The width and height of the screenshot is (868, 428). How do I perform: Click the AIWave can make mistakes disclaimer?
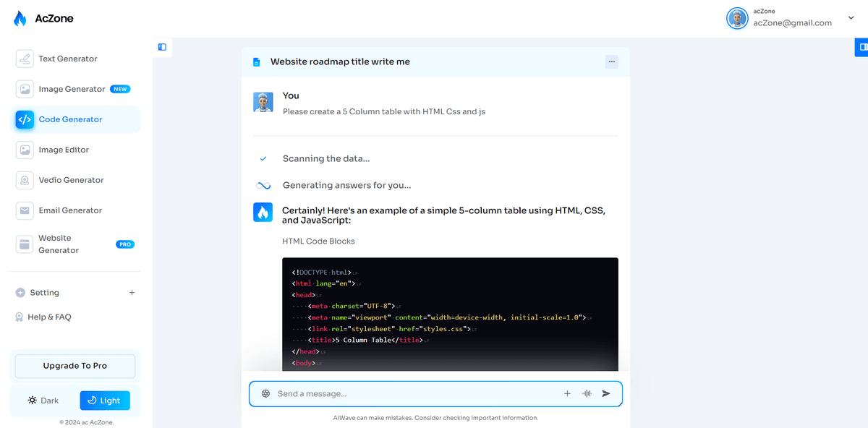pyautogui.click(x=435, y=418)
